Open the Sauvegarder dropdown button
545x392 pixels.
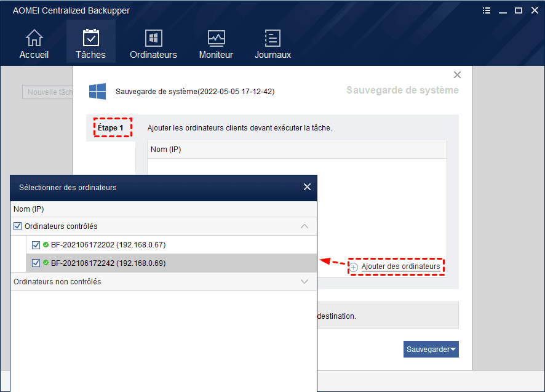431,349
